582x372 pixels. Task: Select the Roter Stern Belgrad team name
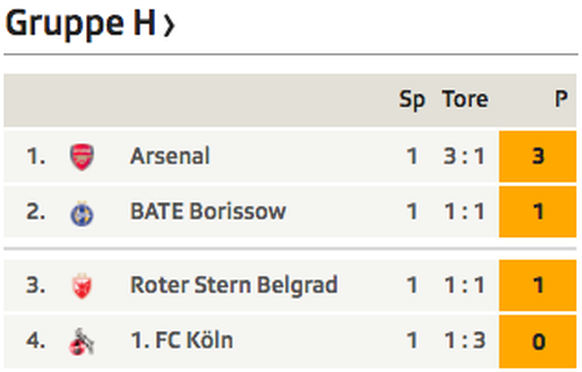234,285
